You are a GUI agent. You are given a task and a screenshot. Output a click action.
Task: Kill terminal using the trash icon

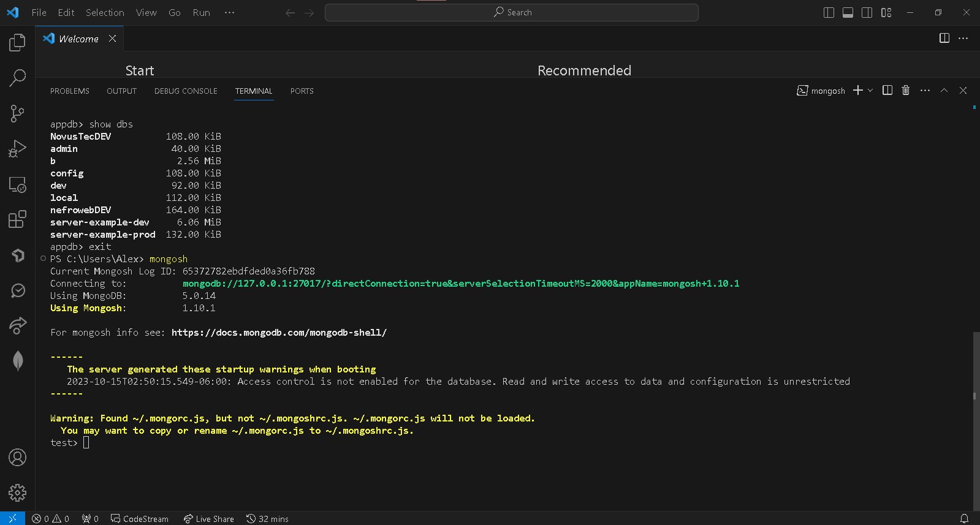point(906,91)
